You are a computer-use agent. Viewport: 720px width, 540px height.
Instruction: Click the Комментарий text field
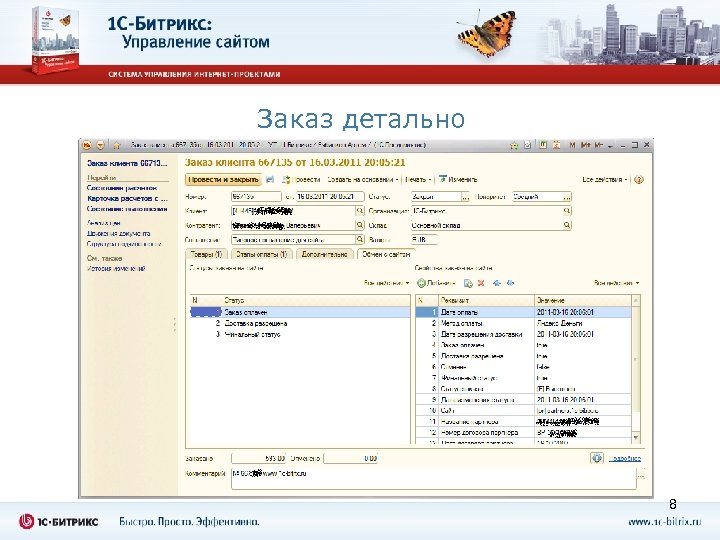[x=433, y=478]
